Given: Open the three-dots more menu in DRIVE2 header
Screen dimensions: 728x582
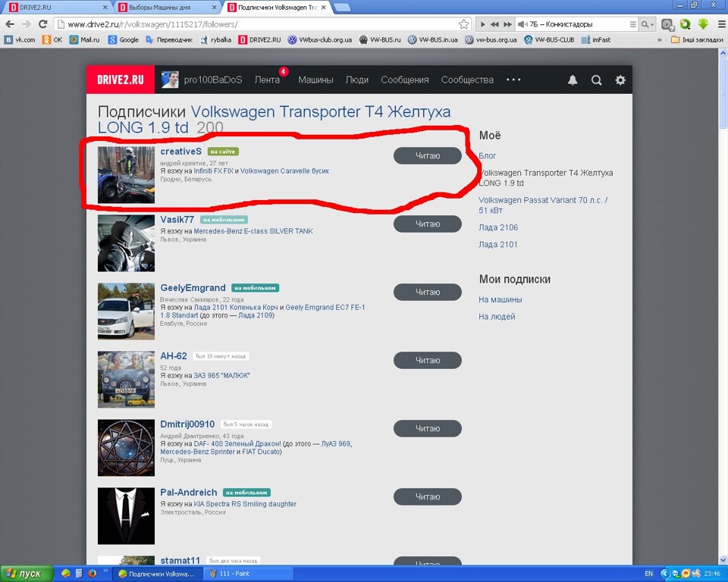Looking at the screenshot, I should click(x=513, y=80).
